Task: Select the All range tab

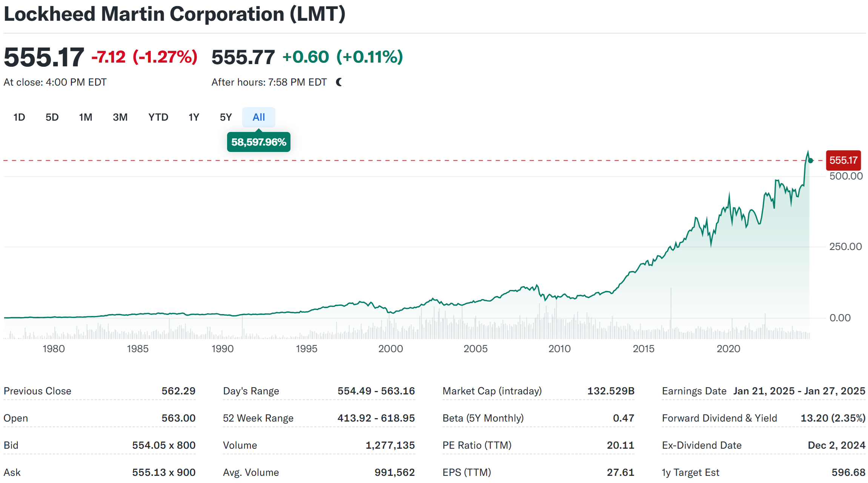Action: coord(259,117)
